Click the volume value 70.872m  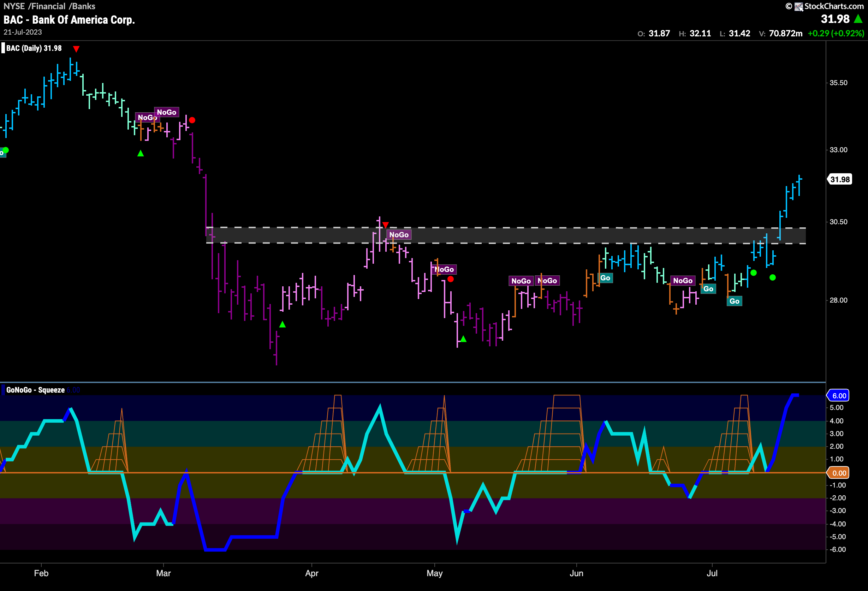[786, 34]
